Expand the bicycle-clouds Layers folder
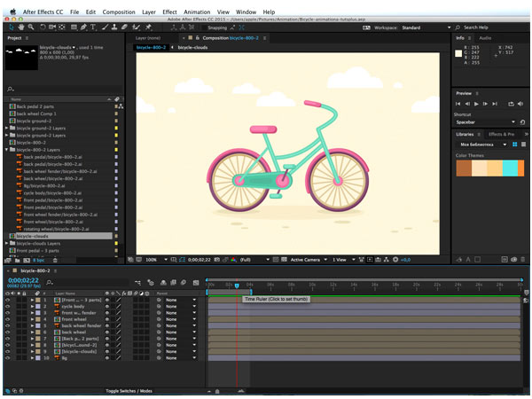This screenshot has width=532, height=399. tap(6, 243)
